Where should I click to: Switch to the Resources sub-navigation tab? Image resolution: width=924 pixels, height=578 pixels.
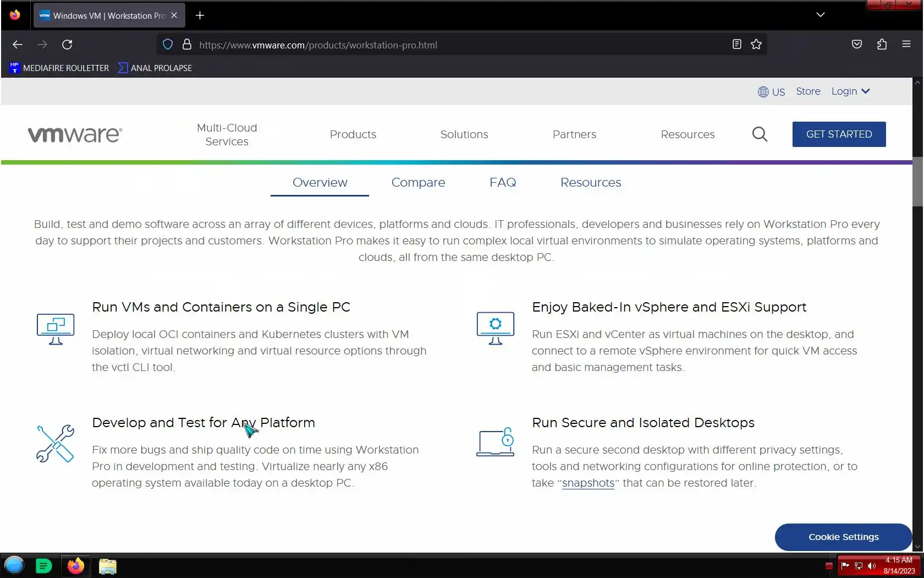[591, 182]
